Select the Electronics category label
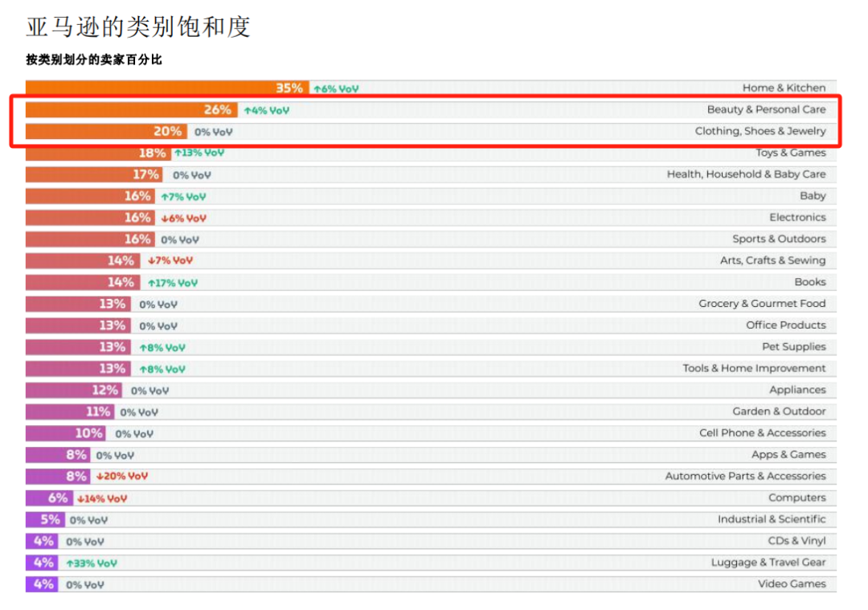This screenshot has width=868, height=610. point(797,218)
